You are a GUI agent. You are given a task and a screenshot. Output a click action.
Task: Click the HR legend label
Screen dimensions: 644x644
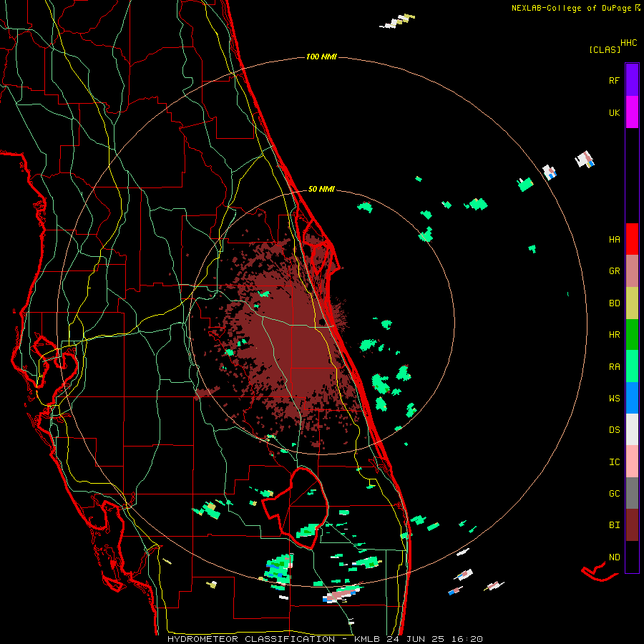(x=614, y=335)
